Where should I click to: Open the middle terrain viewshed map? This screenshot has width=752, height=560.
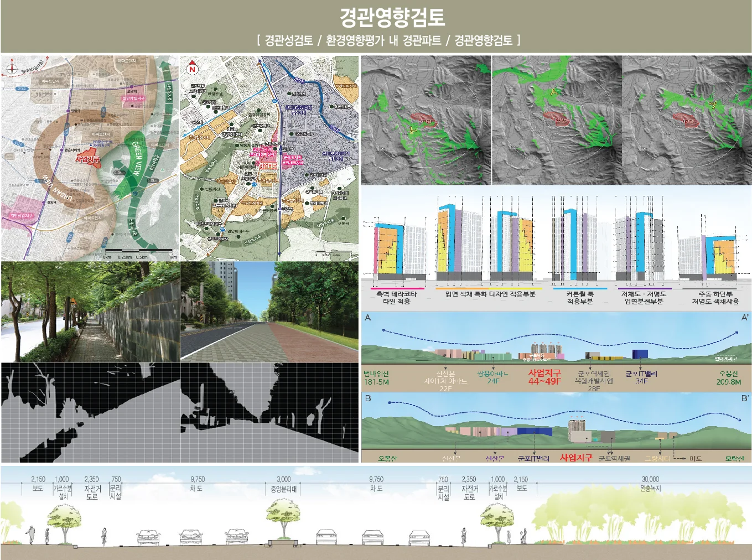coord(557,120)
